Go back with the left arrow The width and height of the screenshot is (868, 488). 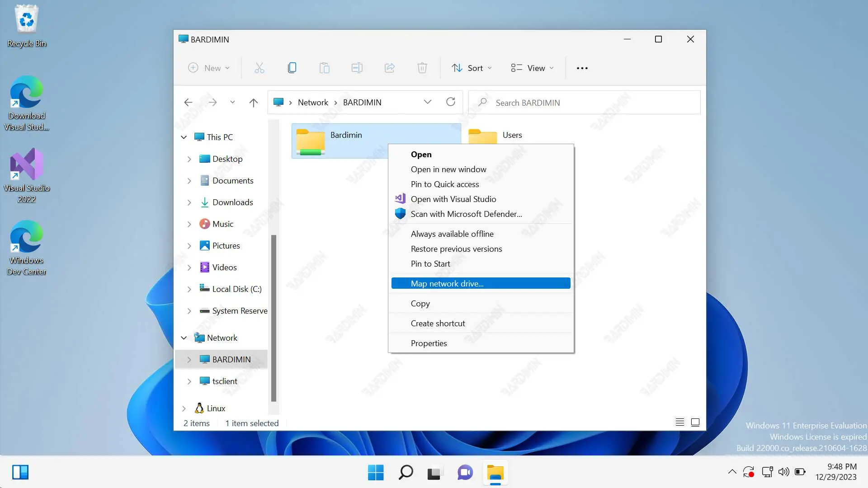(x=188, y=103)
